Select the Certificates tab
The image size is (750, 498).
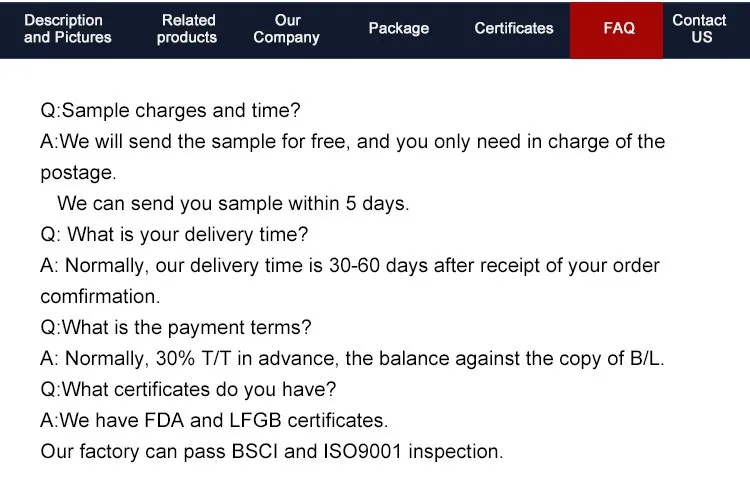514,29
